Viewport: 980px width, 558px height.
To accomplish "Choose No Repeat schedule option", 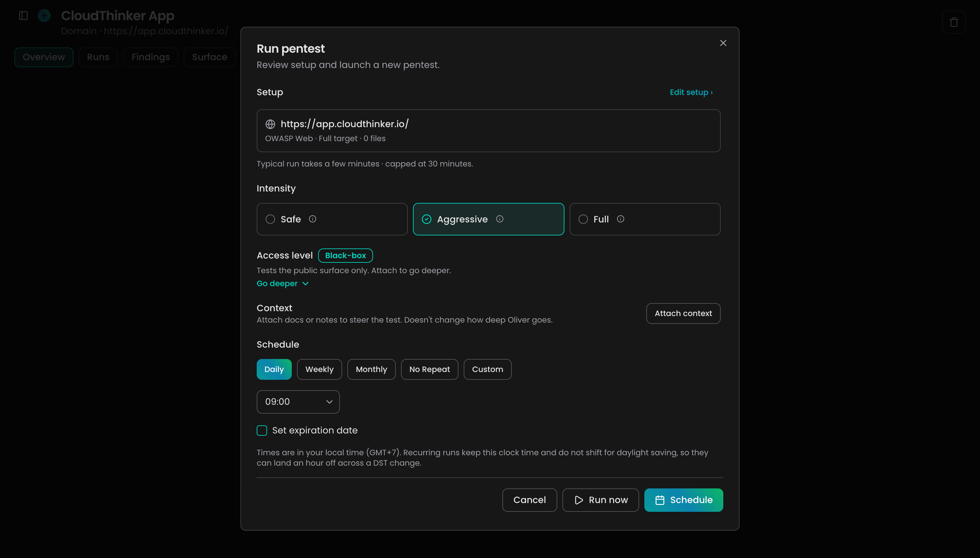I will (430, 369).
